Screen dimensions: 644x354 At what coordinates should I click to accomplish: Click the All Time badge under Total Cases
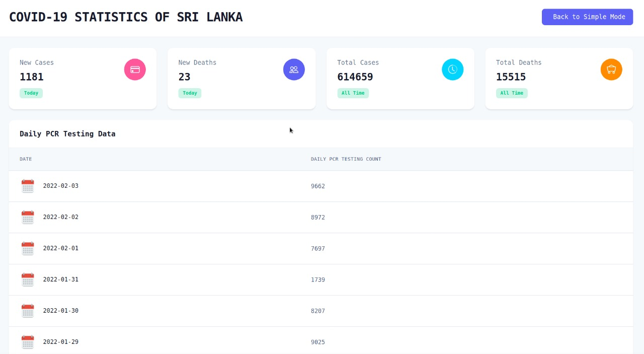tap(353, 93)
